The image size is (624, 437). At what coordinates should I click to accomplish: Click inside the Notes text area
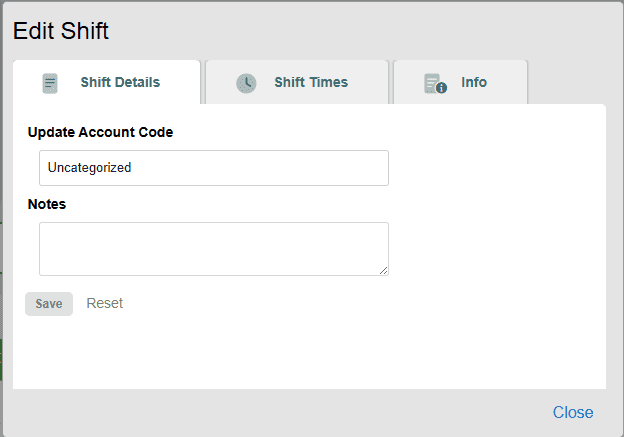pos(213,248)
